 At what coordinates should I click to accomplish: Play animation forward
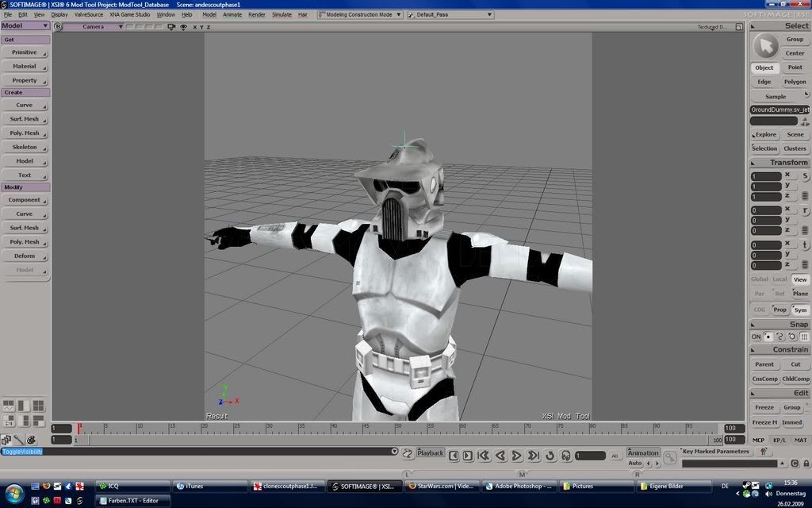point(516,456)
